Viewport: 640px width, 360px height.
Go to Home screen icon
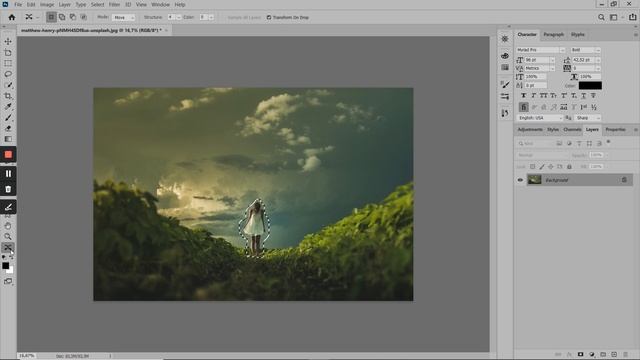11,17
